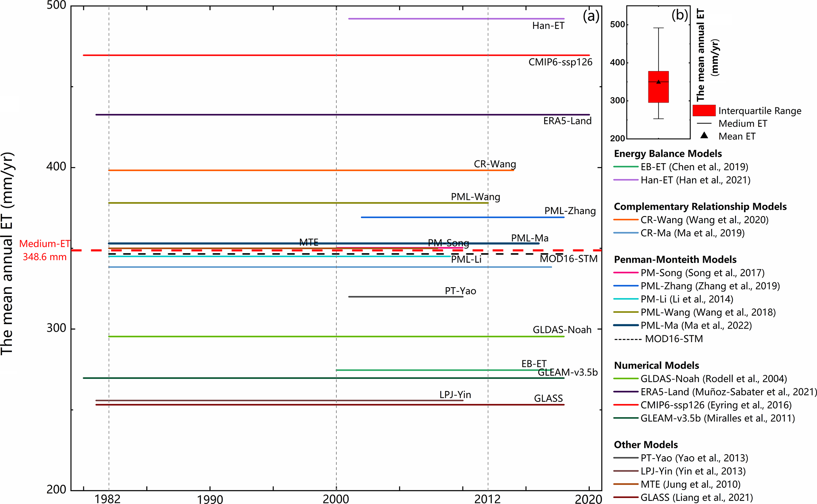
Task: Click the Penman-Monteith Models legend heading
Action: pyautogui.click(x=675, y=260)
